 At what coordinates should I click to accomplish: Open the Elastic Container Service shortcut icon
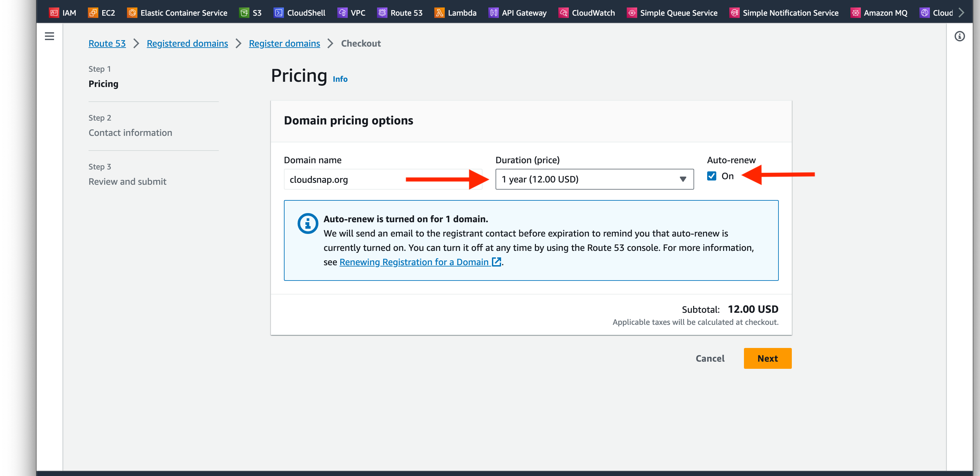132,13
